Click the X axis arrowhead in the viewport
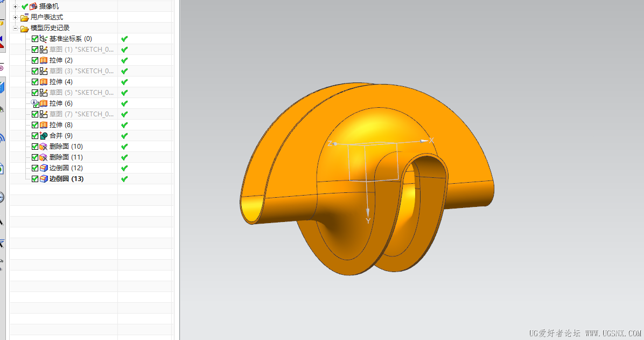The width and height of the screenshot is (644, 340). coord(424,141)
